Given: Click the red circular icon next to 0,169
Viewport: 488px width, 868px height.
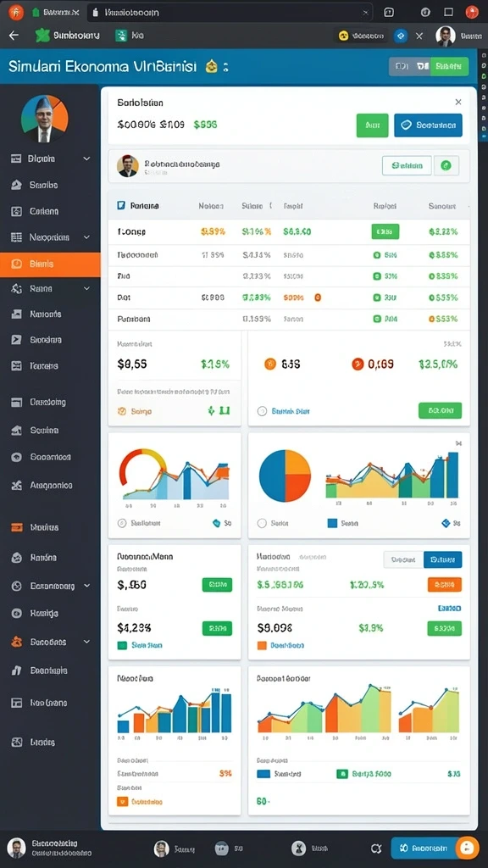Looking at the screenshot, I should pyautogui.click(x=358, y=364).
